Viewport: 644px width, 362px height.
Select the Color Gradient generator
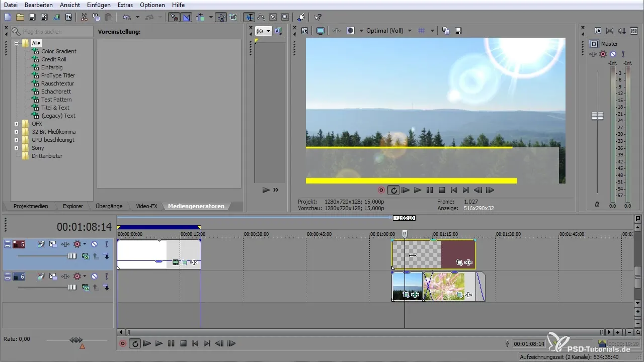pyautogui.click(x=59, y=51)
